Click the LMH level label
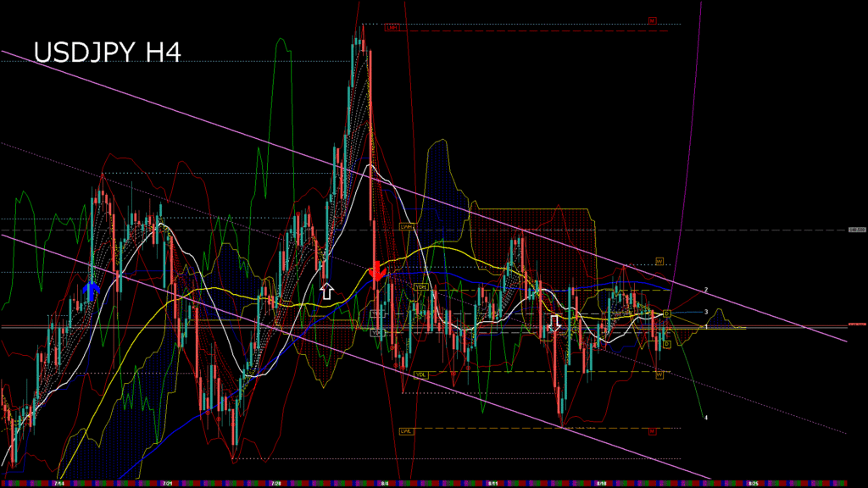Screen dimensions: 868x488 click(392, 28)
